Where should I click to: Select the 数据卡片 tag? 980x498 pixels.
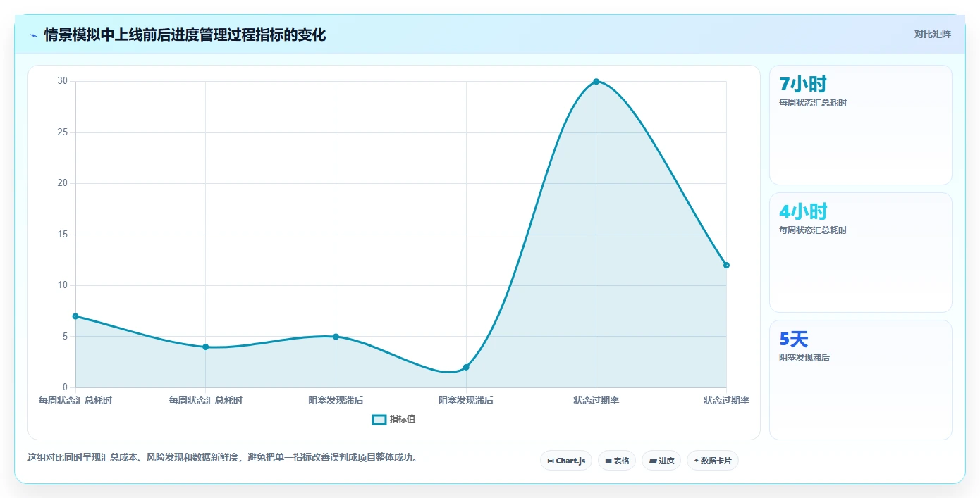713,461
